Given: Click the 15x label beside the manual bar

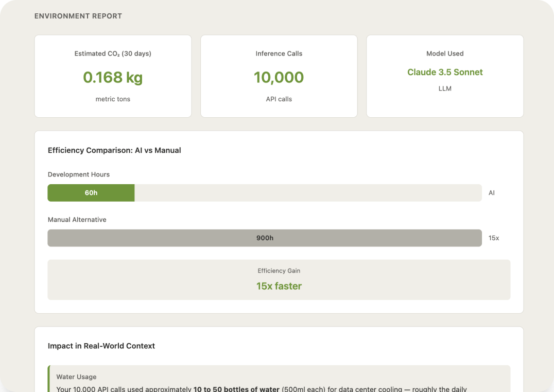Looking at the screenshot, I should click(494, 238).
